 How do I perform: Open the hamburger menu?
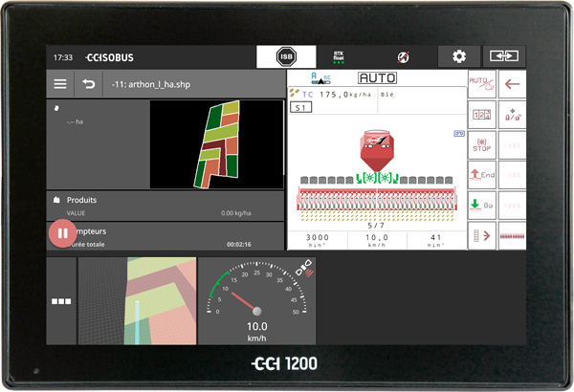tap(60, 84)
